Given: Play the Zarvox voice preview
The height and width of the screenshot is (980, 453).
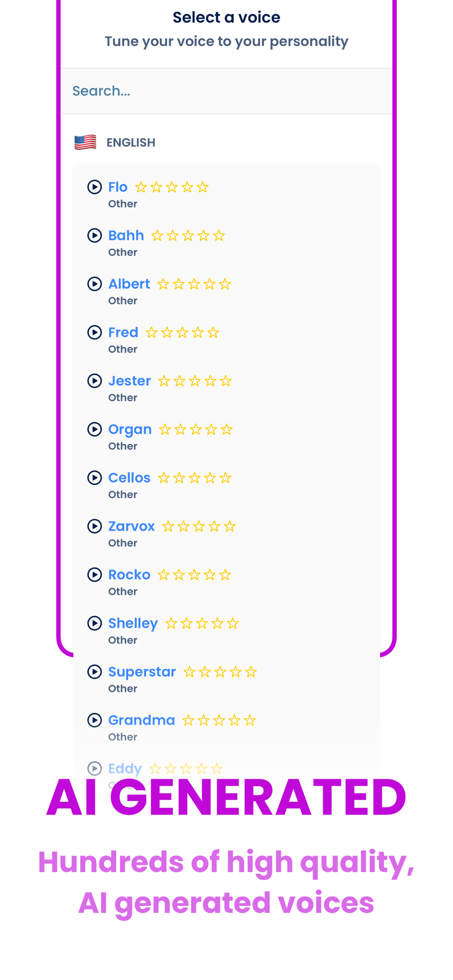Looking at the screenshot, I should point(94,526).
